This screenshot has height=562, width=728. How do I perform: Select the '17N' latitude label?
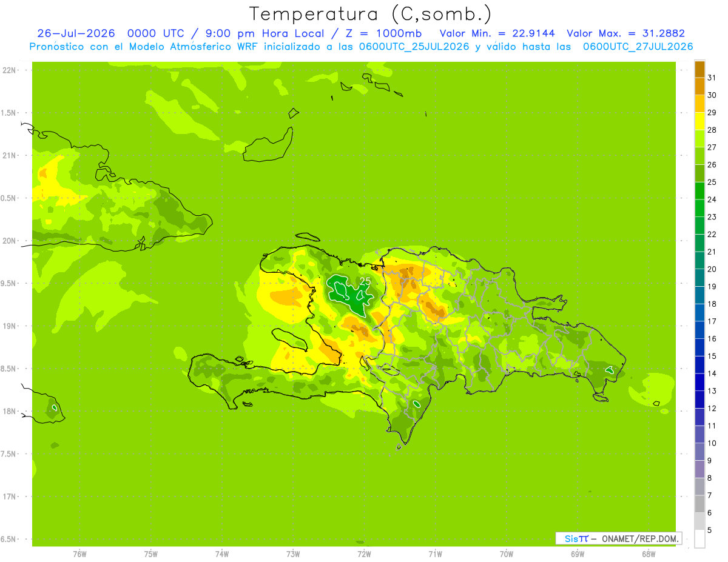[8, 497]
